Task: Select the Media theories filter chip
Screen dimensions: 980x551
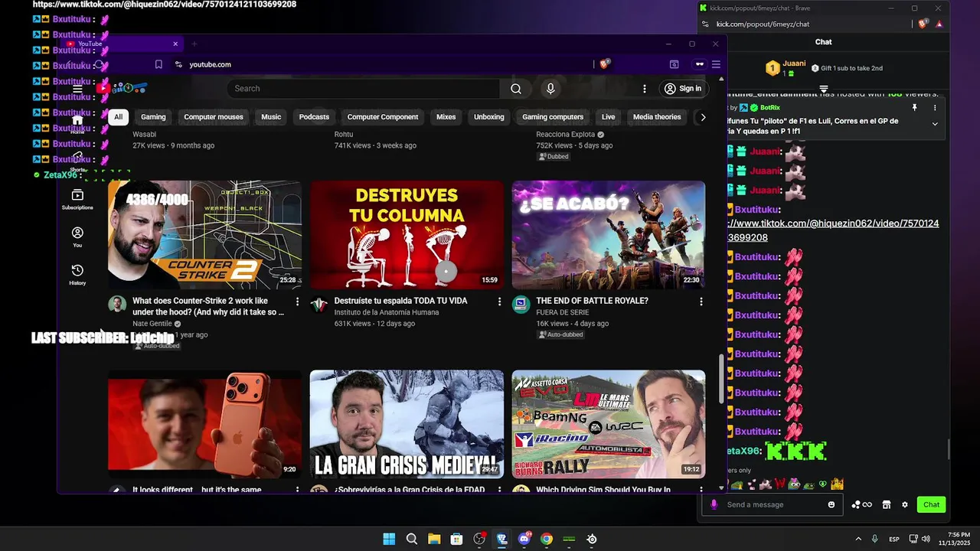Action: tap(657, 117)
